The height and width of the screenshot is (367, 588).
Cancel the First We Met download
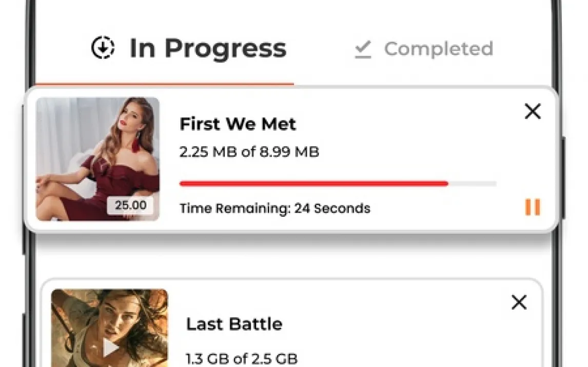(x=533, y=111)
